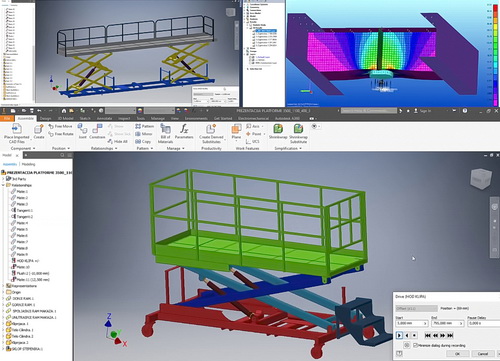Click Cancel in the Drive dialog
500x361 pixels.
click(483, 354)
